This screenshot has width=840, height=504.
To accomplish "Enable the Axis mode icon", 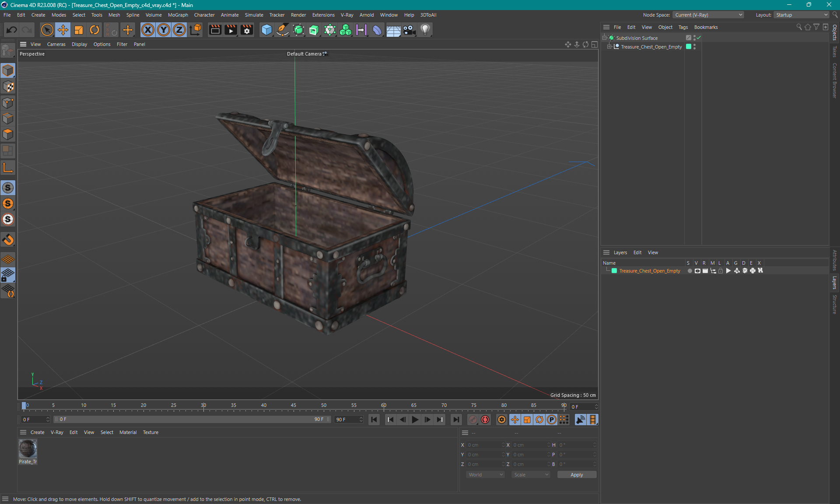I will pyautogui.click(x=8, y=168).
